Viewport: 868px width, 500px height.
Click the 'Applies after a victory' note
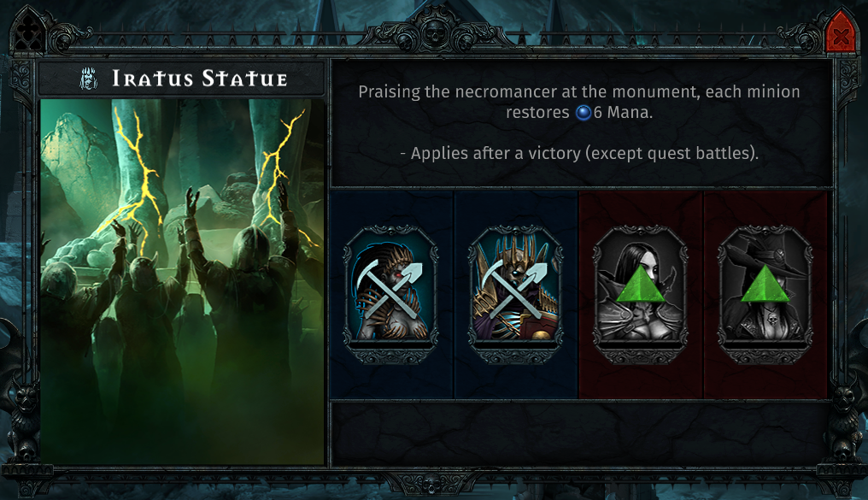coord(579,153)
